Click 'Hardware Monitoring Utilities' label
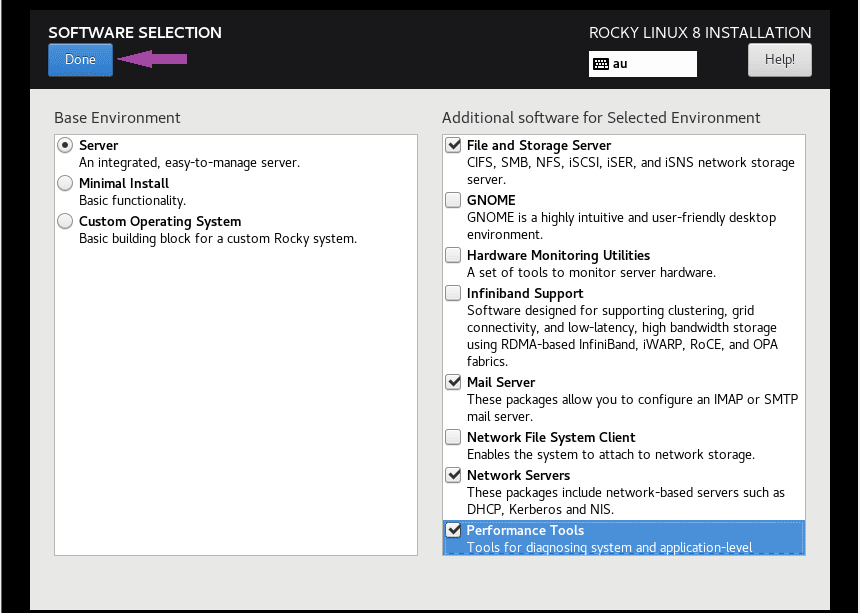Screen dimensions: 860x613 tap(558, 255)
